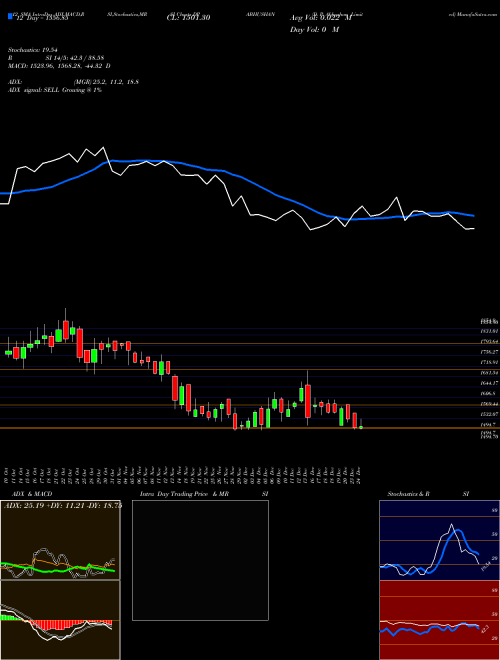
Task: Click the peak of the white price line
Action: (x=103, y=147)
